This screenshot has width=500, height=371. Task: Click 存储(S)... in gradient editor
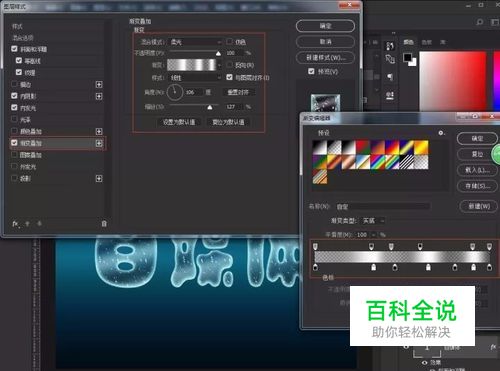(x=477, y=186)
